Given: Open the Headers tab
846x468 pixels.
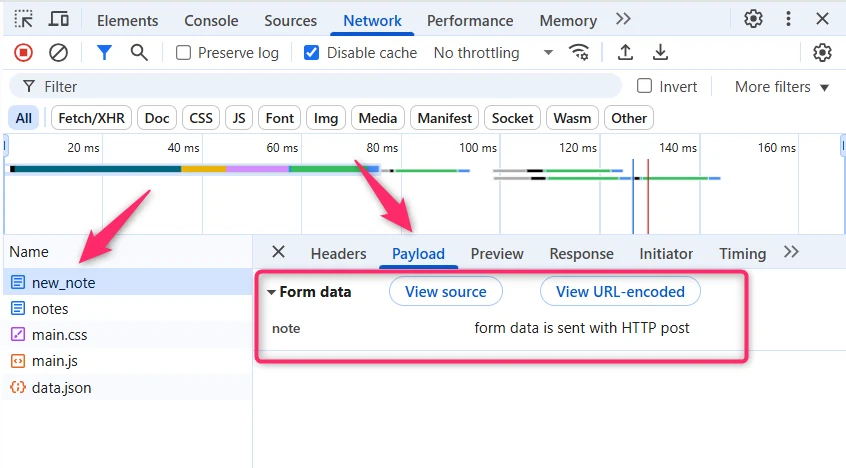Looking at the screenshot, I should coord(338,254).
